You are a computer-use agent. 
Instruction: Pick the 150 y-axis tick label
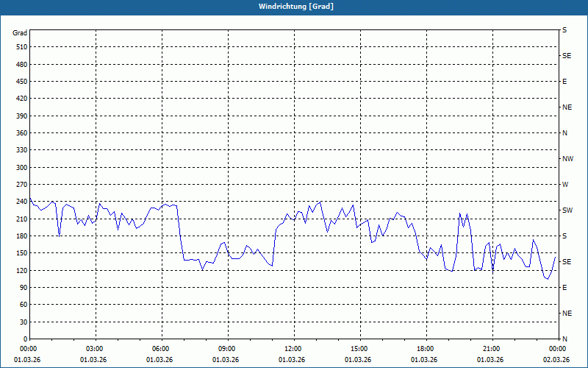(x=21, y=253)
